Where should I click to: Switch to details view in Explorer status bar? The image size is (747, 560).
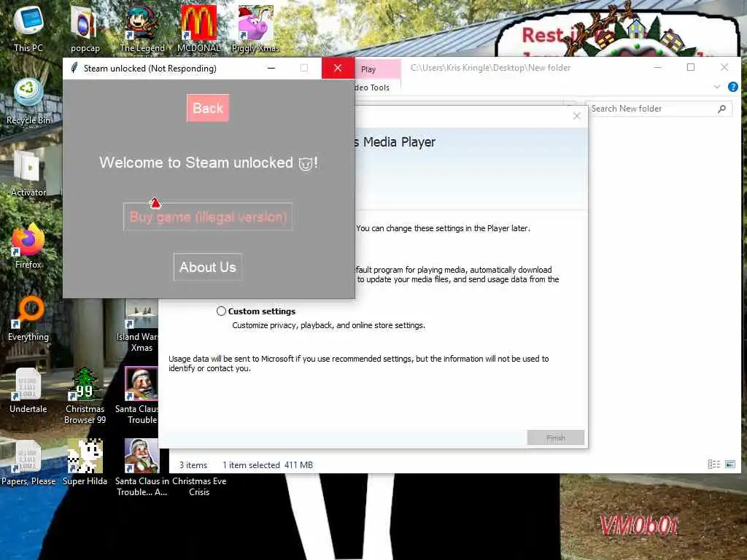coord(713,464)
